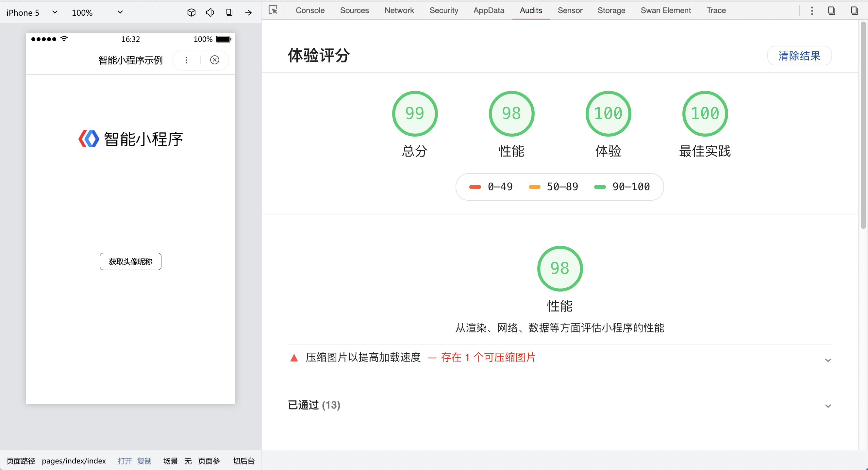Image resolution: width=868 pixels, height=470 pixels.
Task: Click the forward arrow icon in simulator toolbar
Action: [x=248, y=13]
